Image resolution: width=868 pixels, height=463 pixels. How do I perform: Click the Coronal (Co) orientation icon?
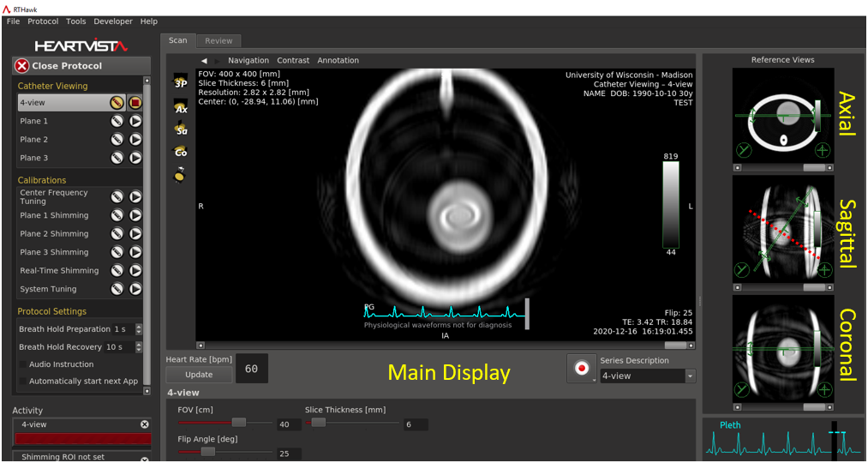[x=181, y=152]
